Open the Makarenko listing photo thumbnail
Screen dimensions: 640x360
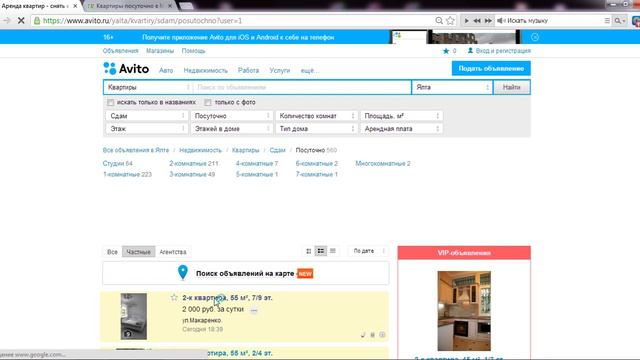tap(133, 316)
